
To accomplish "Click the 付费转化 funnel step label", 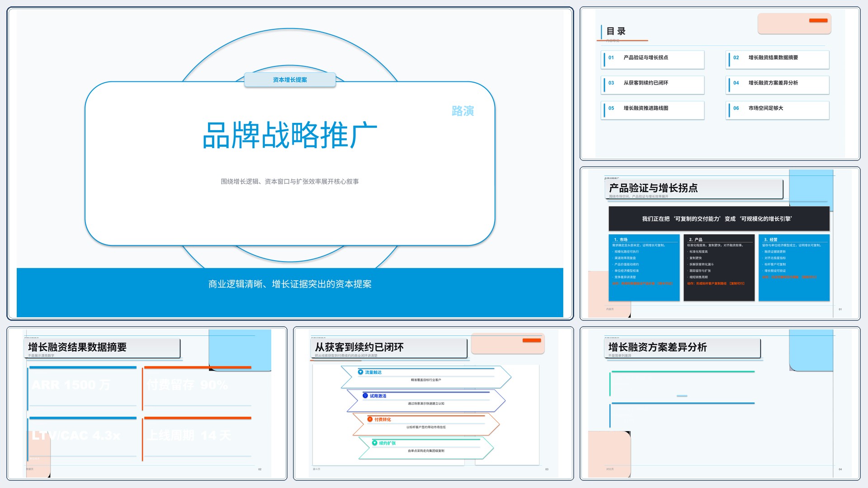I will click(382, 420).
